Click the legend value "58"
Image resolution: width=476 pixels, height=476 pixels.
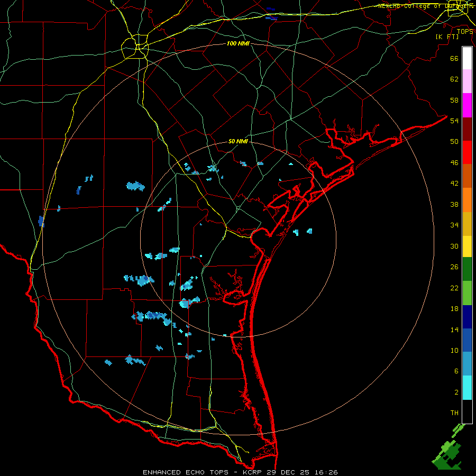[454, 100]
